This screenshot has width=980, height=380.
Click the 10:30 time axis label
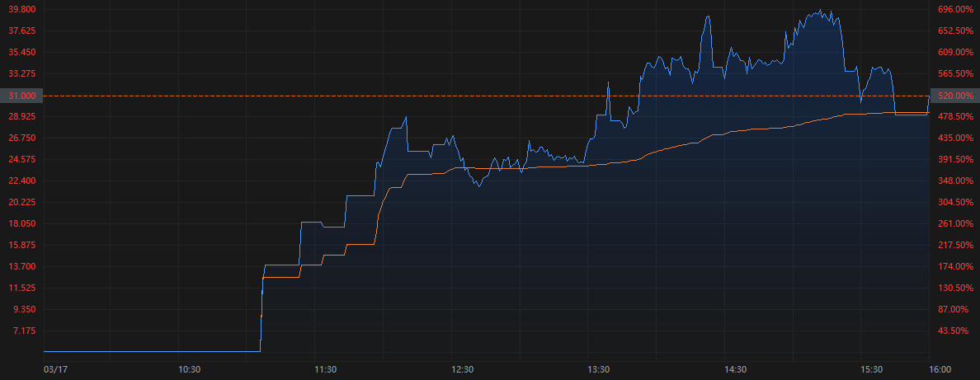(190, 369)
